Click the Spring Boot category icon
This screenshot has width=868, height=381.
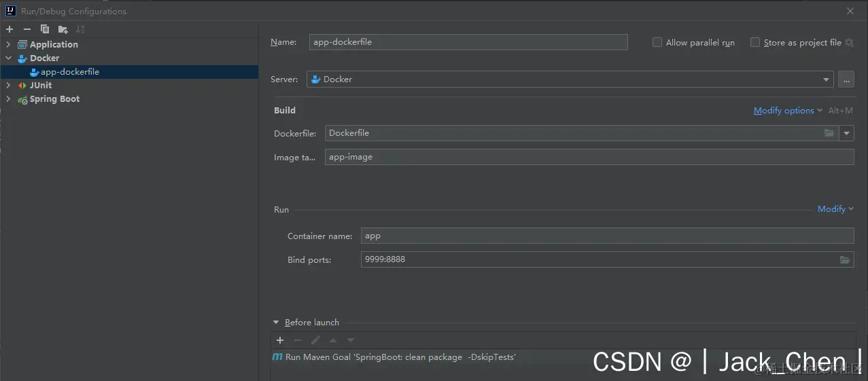click(22, 99)
